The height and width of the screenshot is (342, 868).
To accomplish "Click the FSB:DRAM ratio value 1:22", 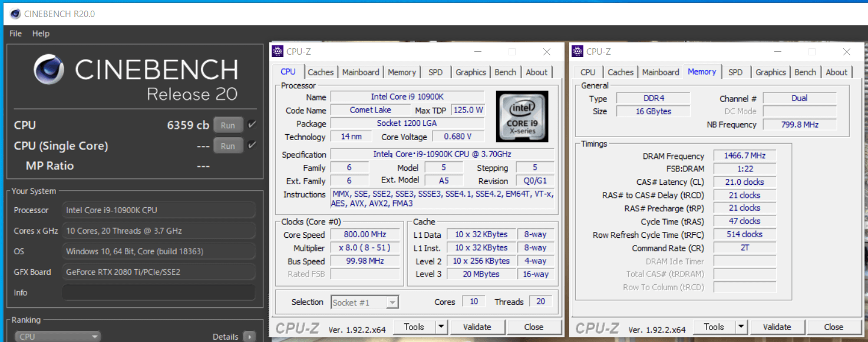I will click(x=744, y=169).
